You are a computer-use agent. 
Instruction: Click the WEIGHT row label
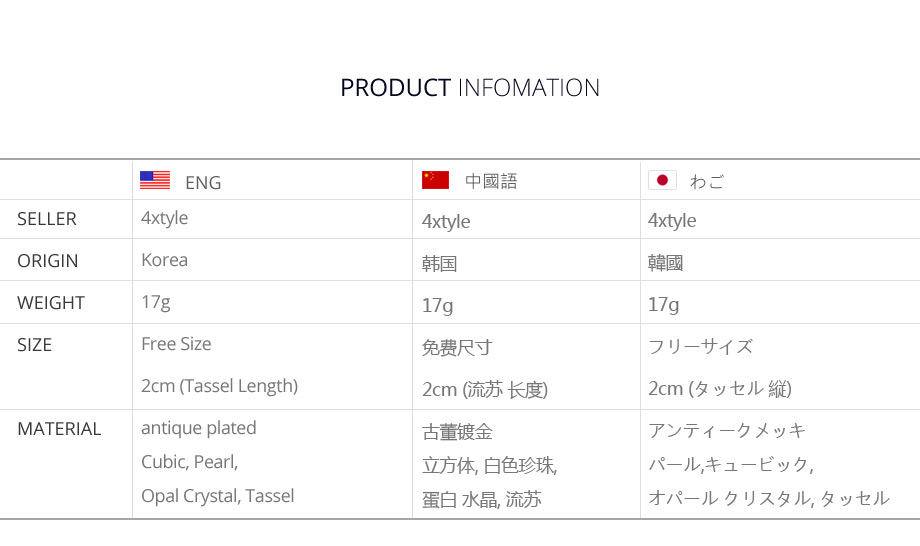tap(51, 303)
